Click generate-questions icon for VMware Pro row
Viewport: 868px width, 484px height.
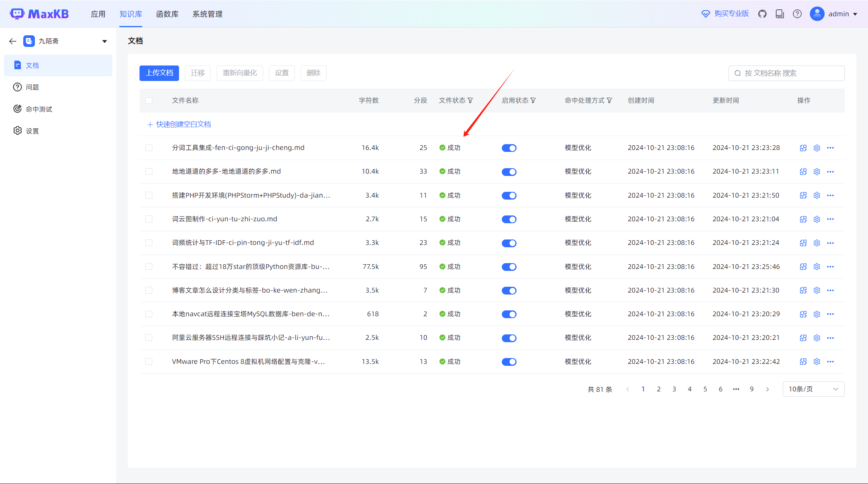tap(803, 362)
